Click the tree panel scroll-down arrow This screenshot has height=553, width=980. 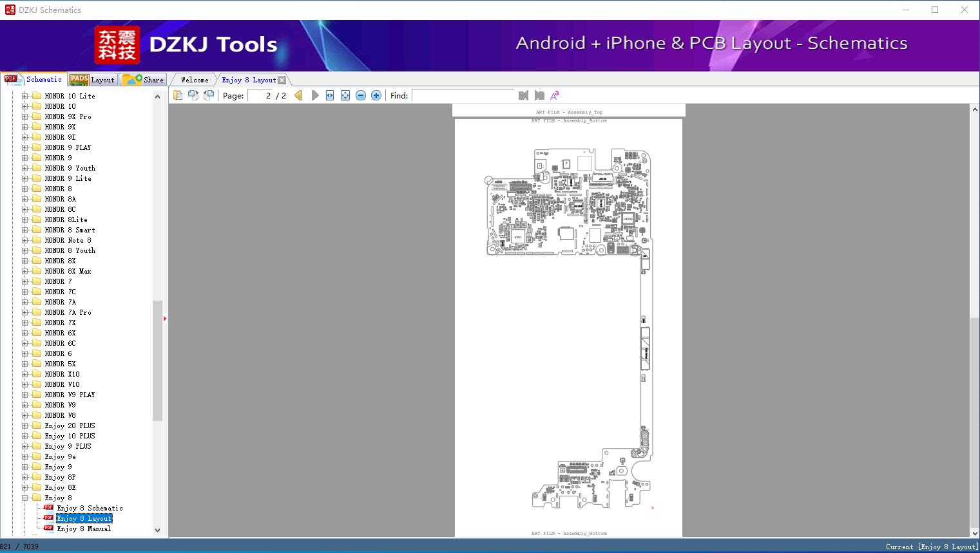[x=157, y=530]
